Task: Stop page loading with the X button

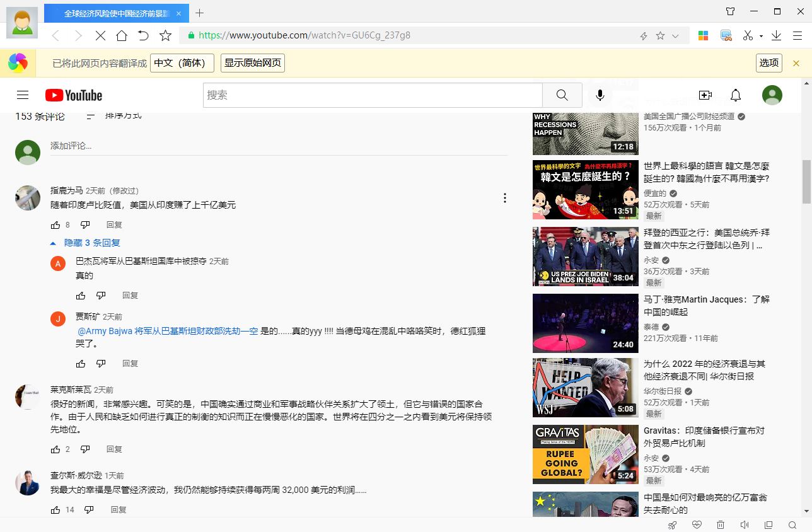Action: click(100, 35)
